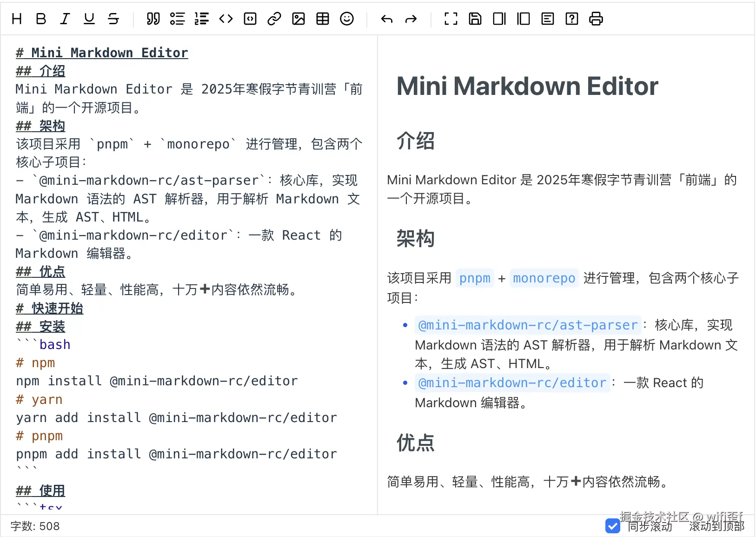Image resolution: width=756 pixels, height=537 pixels.
Task: Click the '# yarn' comment line
Action: (39, 399)
